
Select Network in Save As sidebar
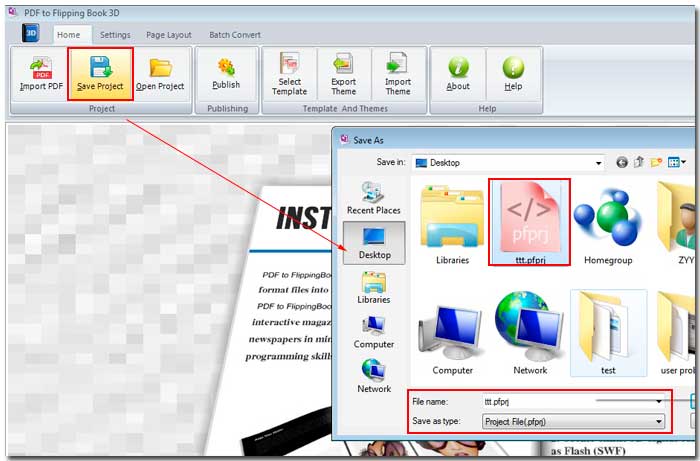(x=374, y=376)
